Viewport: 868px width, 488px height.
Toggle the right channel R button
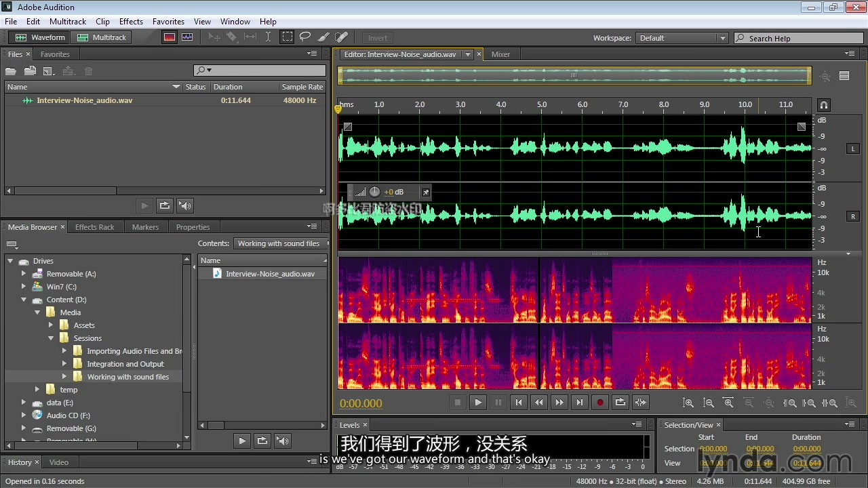click(853, 217)
